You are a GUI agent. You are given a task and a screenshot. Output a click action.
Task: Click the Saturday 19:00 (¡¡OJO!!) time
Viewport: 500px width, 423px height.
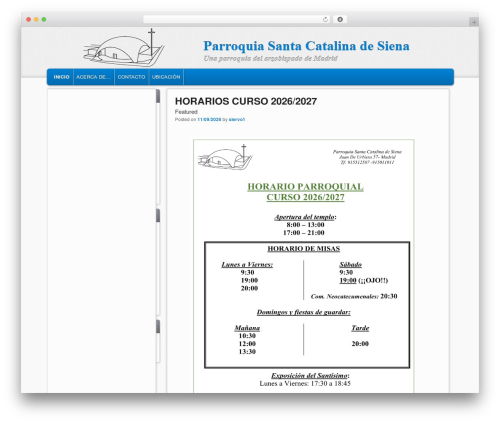coord(363,281)
